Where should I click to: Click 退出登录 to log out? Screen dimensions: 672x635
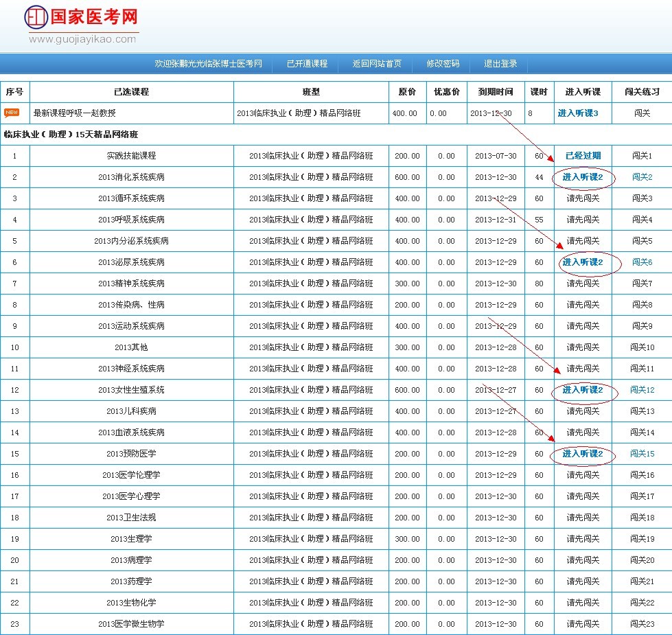500,64
